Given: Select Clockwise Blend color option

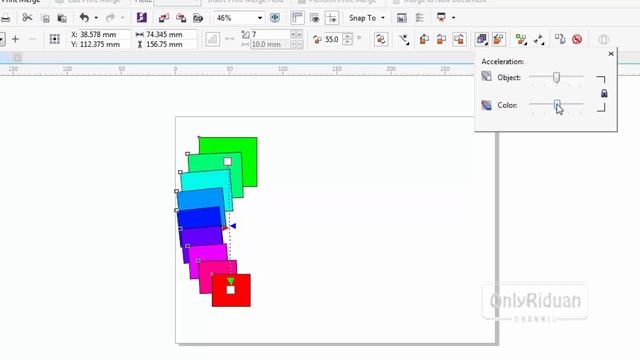Looking at the screenshot, I should [x=441, y=39].
